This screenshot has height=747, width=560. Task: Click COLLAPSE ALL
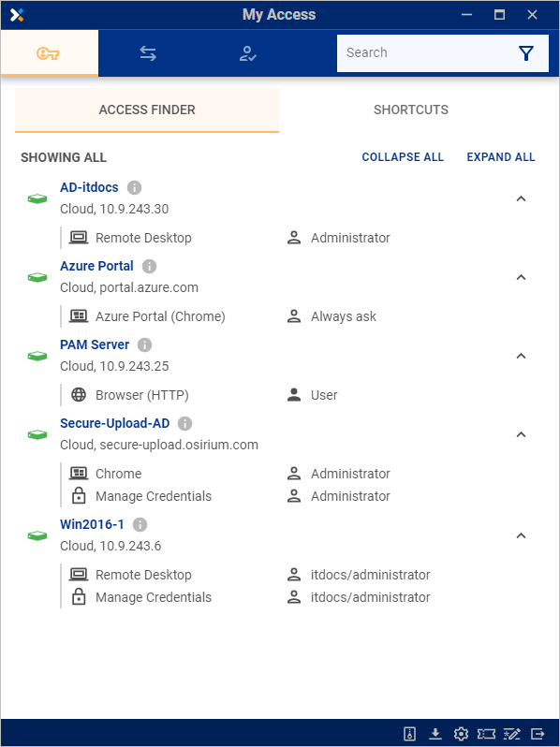click(x=403, y=157)
